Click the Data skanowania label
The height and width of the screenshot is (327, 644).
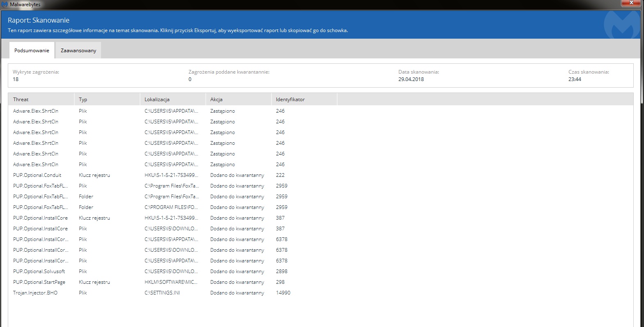click(x=419, y=72)
